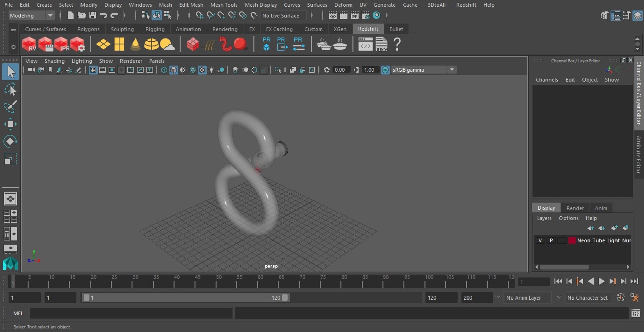This screenshot has height=332, width=644.
Task: Click the gamma value field showing 1.00
Action: coord(370,70)
